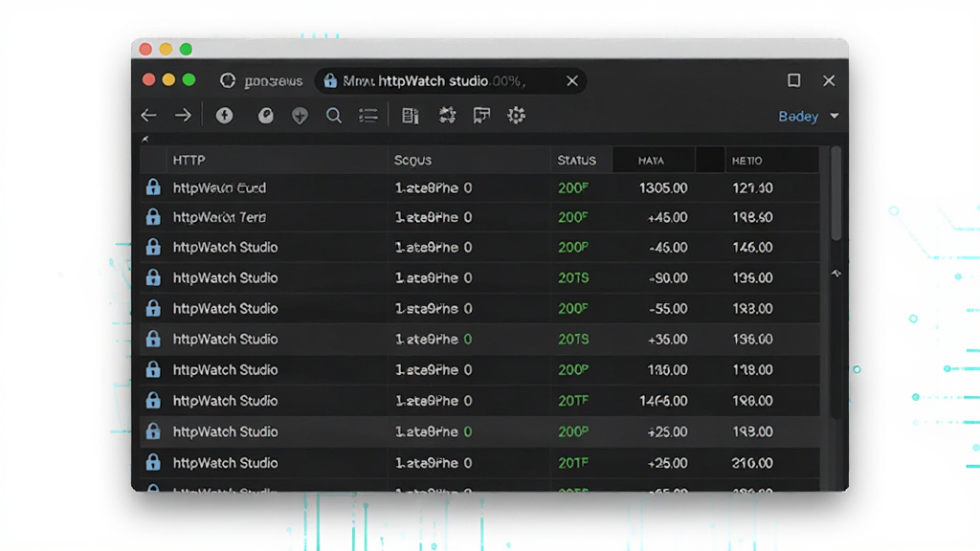Viewport: 980px width, 551px height.
Task: Select the httpWatch studio tab
Action: coord(450,80)
